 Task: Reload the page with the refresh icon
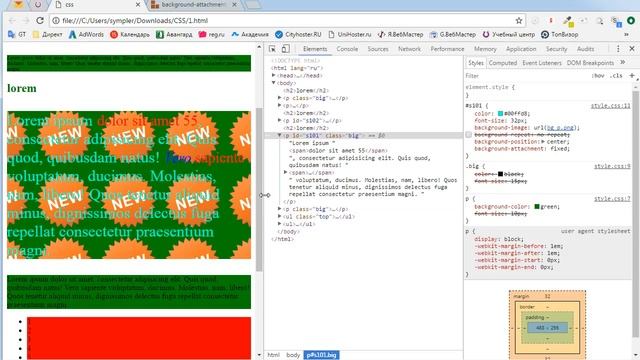pos(40,20)
